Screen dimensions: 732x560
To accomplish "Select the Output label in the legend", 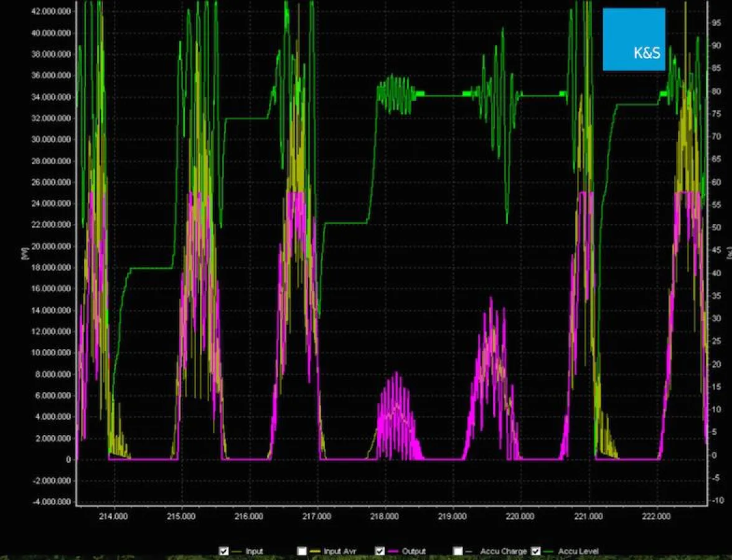I will click(x=415, y=551).
